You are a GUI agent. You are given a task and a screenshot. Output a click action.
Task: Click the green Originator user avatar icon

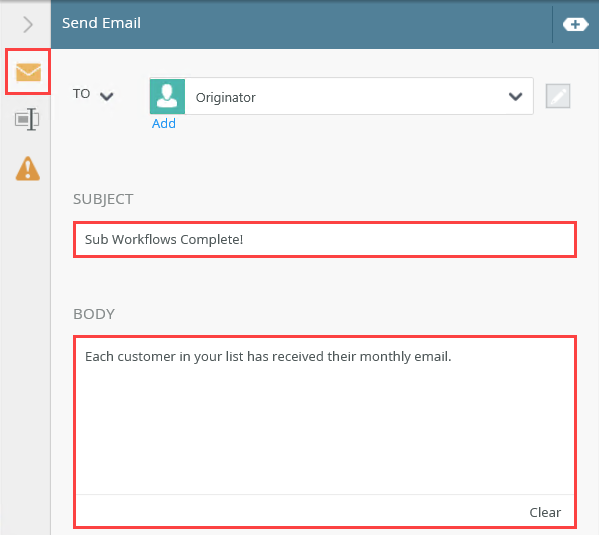click(167, 96)
